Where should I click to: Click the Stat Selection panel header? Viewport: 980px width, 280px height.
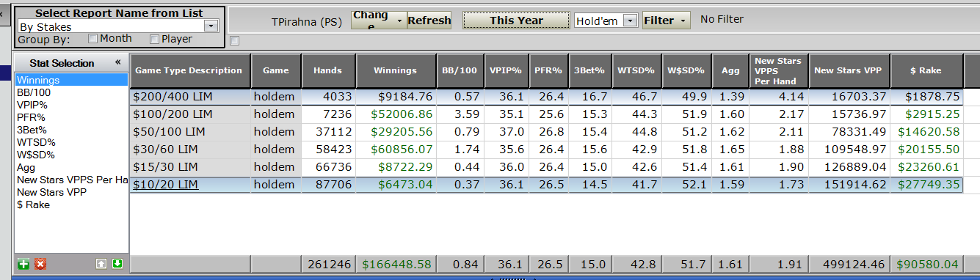tap(70, 63)
